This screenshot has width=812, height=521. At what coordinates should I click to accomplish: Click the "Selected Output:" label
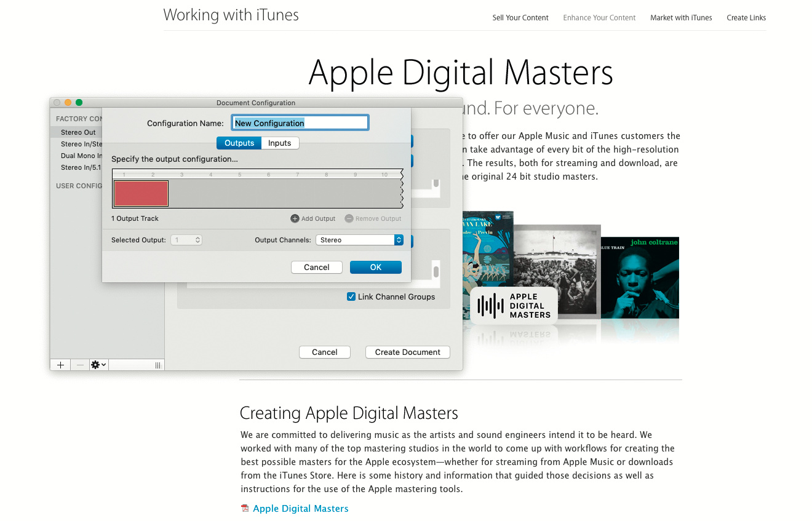point(138,240)
